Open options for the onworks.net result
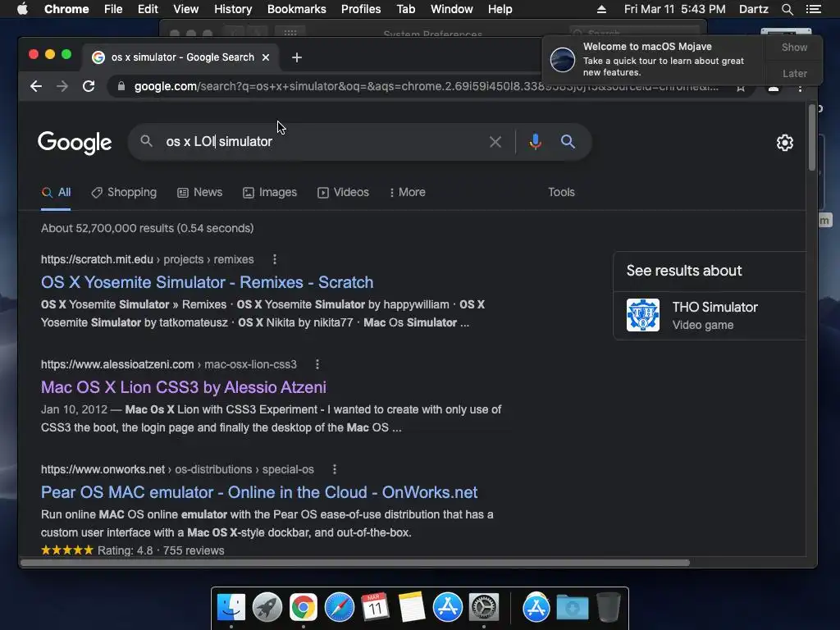 tap(335, 469)
